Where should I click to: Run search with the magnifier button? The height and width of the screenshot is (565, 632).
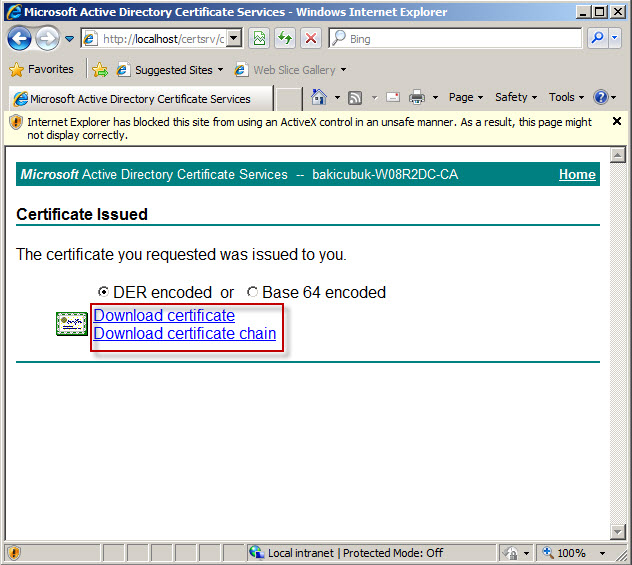[597, 39]
